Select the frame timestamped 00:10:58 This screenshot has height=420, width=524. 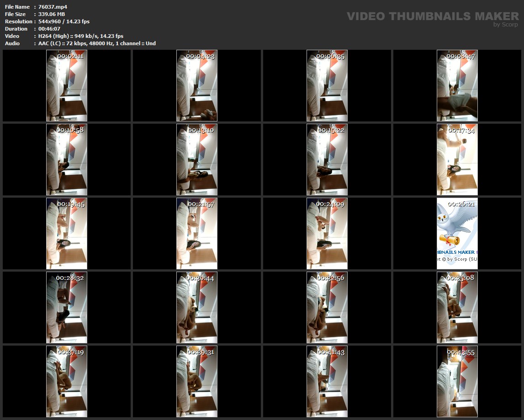(67, 159)
